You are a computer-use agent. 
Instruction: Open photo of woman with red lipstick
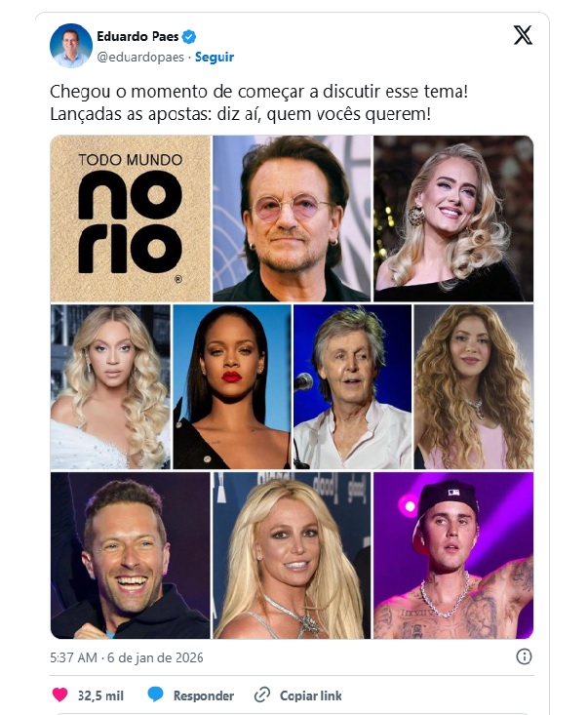[x=231, y=386]
